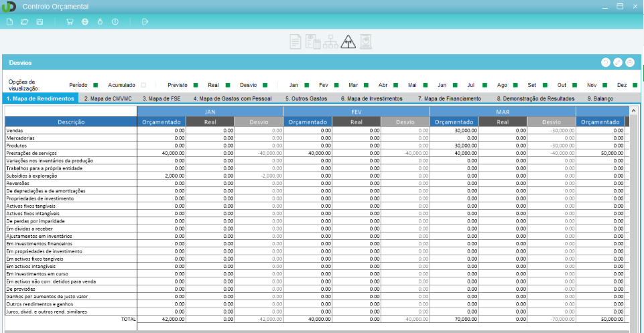
Task: Click the globe toolbar icon
Action: (x=85, y=21)
